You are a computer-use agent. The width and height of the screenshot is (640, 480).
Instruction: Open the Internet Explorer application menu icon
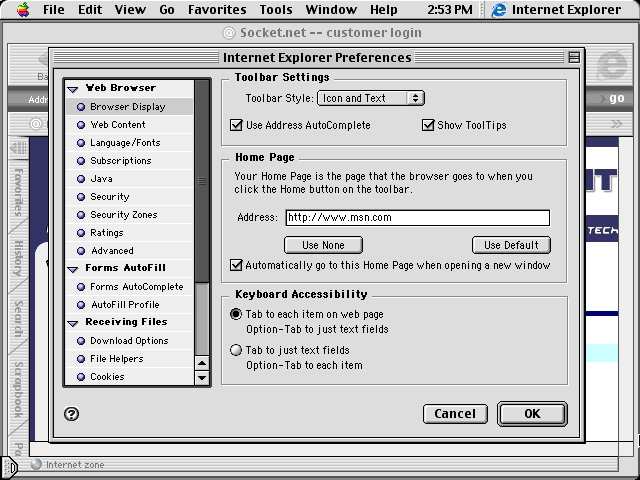498,9
